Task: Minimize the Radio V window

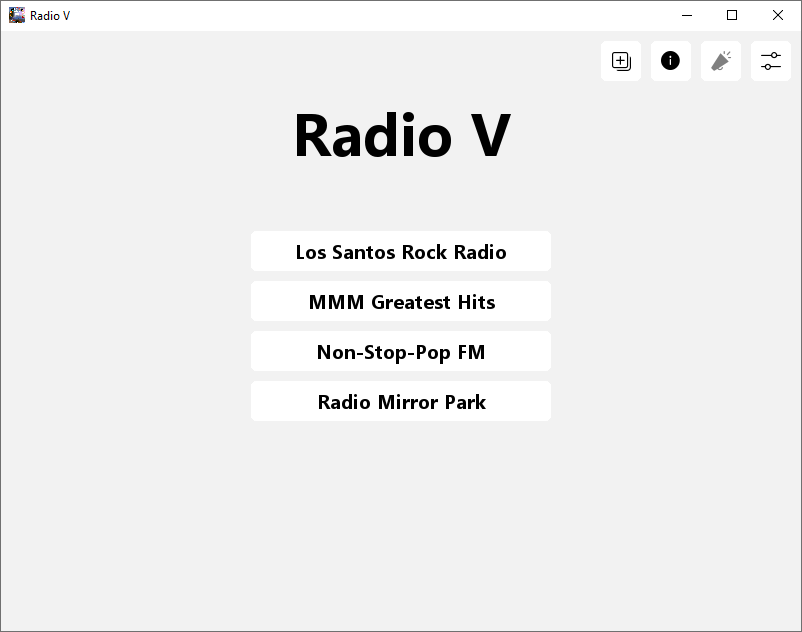Action: click(687, 15)
